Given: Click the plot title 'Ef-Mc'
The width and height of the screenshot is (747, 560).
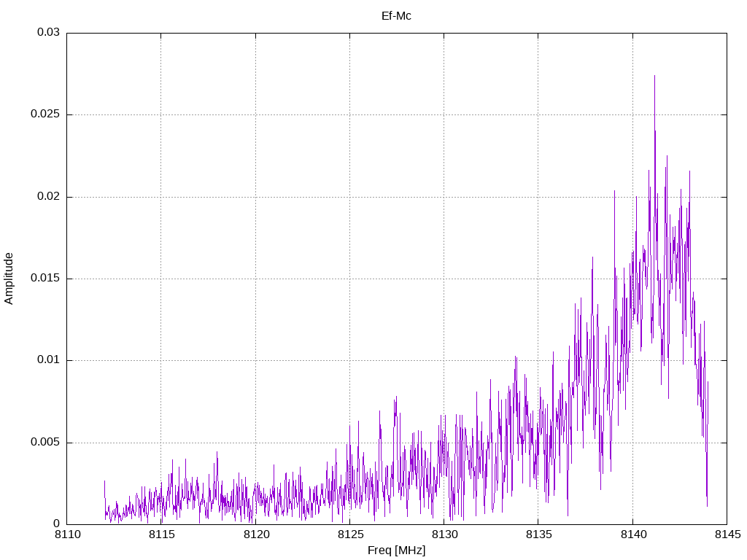Looking at the screenshot, I should pos(396,16).
